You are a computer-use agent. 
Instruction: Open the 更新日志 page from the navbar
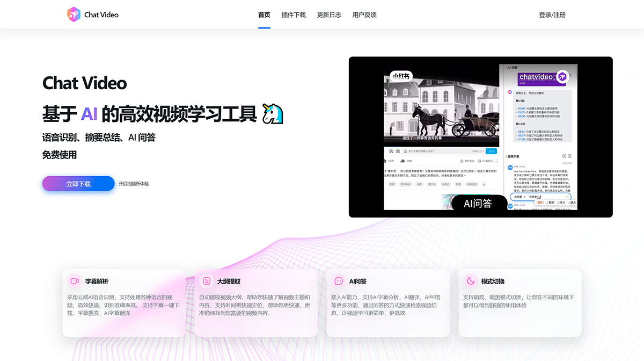click(328, 15)
